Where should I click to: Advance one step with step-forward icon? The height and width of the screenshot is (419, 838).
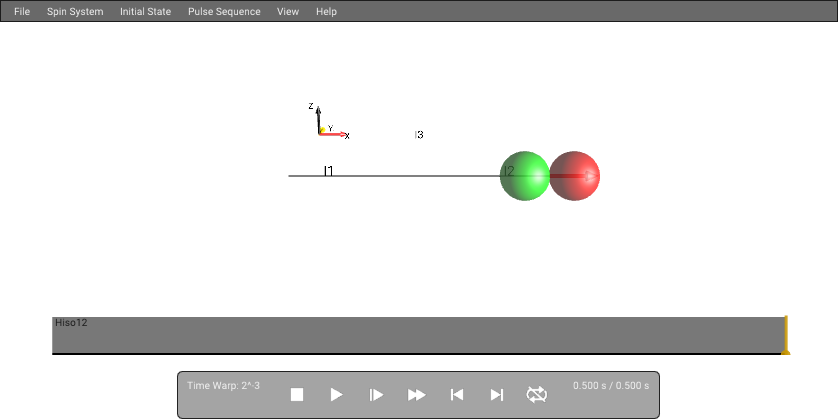click(376, 394)
